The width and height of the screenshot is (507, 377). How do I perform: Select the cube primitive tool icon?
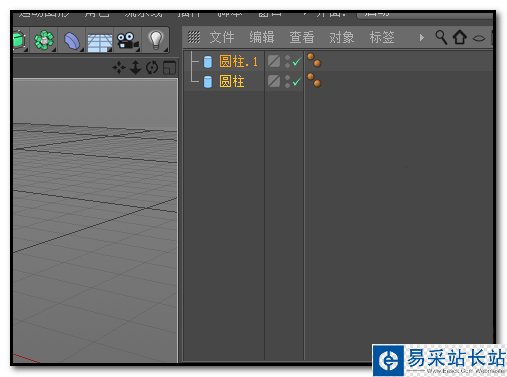click(x=19, y=40)
